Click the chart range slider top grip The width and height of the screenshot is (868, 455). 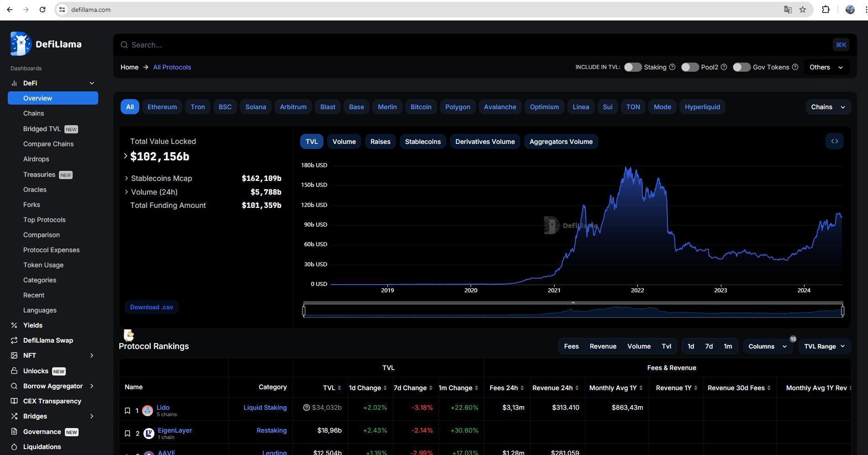point(573,302)
